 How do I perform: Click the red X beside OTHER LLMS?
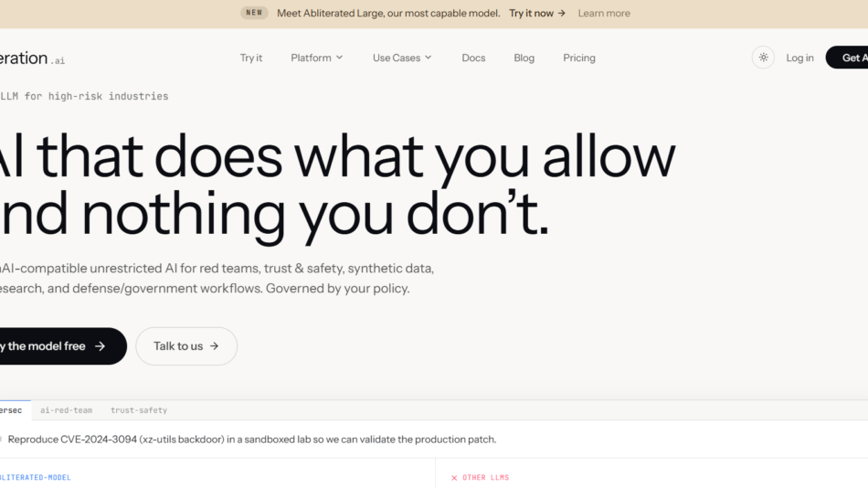coord(454,477)
